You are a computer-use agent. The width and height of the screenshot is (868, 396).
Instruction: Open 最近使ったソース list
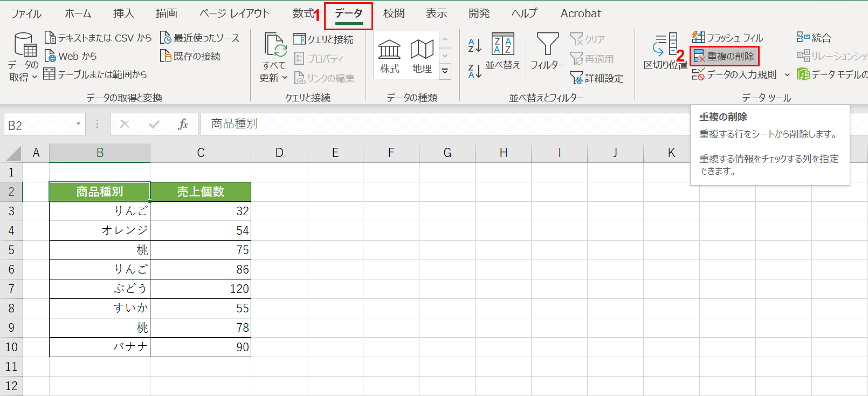pos(199,38)
